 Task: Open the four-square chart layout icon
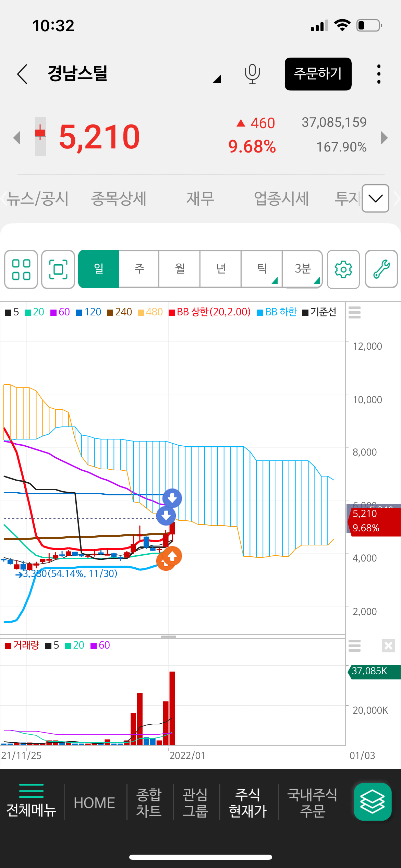[21, 269]
